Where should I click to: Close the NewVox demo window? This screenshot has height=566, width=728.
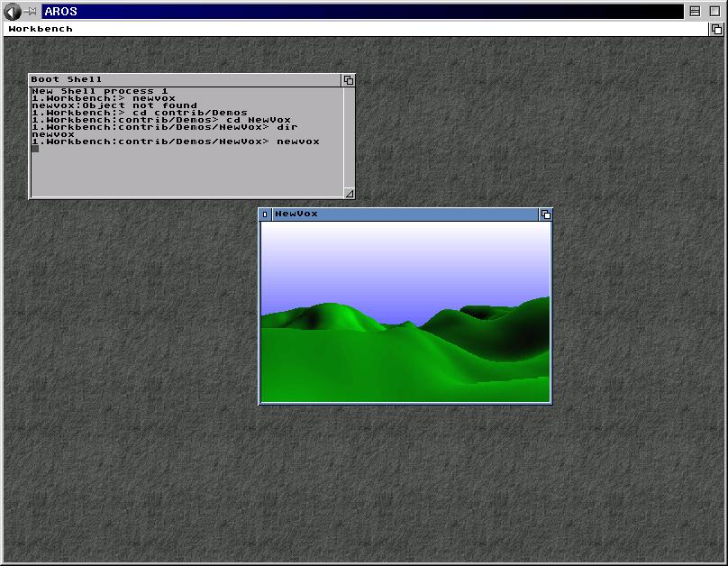(x=265, y=214)
